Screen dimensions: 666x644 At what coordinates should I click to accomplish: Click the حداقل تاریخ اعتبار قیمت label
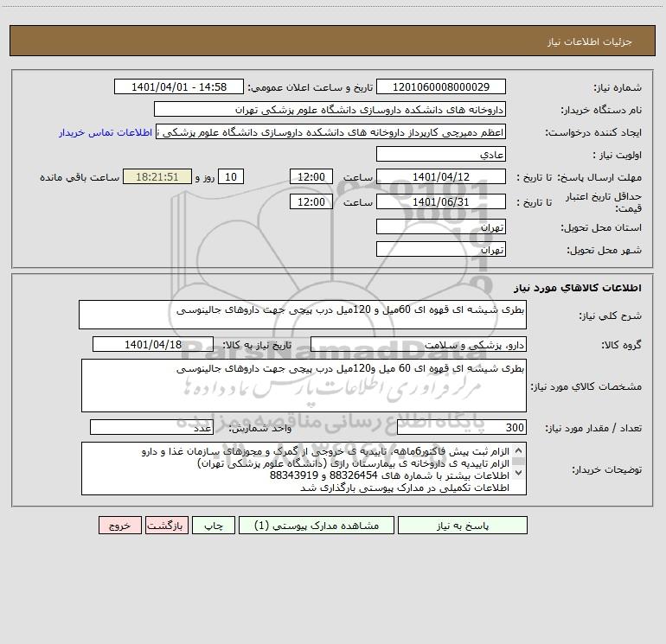[x=603, y=202]
